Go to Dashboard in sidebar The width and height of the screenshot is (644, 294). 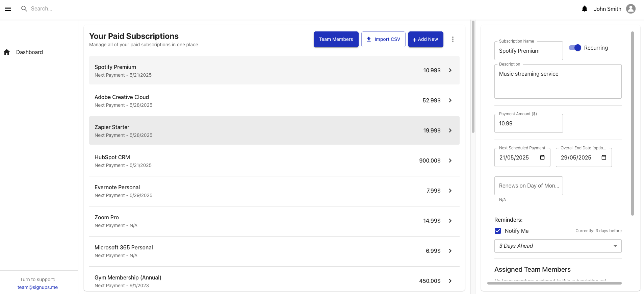click(29, 52)
